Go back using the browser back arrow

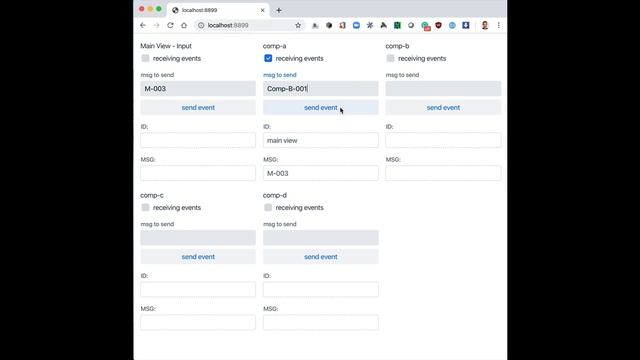pyautogui.click(x=143, y=25)
